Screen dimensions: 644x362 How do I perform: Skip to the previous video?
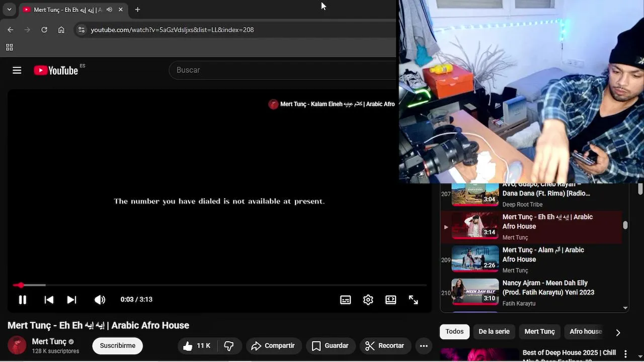pyautogui.click(x=49, y=300)
